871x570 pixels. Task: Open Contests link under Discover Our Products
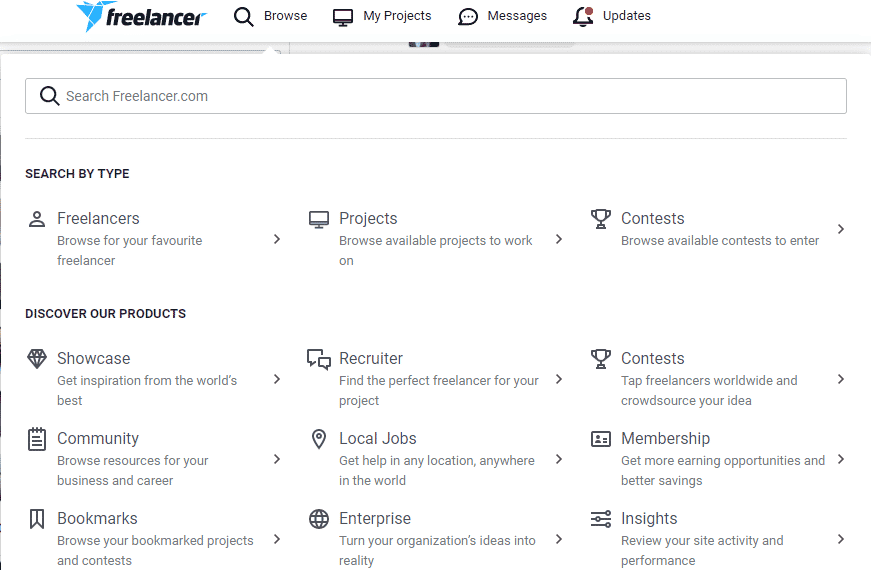click(653, 358)
